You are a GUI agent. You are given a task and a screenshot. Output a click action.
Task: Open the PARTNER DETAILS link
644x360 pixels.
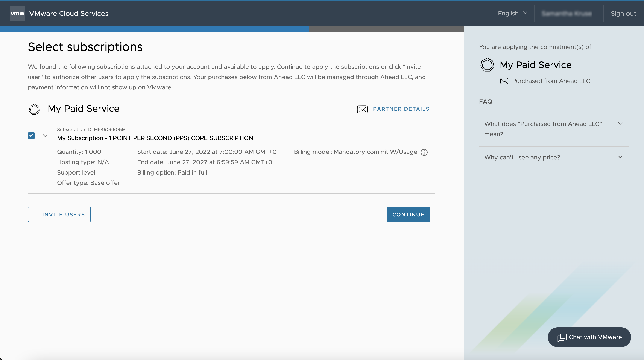tap(401, 109)
